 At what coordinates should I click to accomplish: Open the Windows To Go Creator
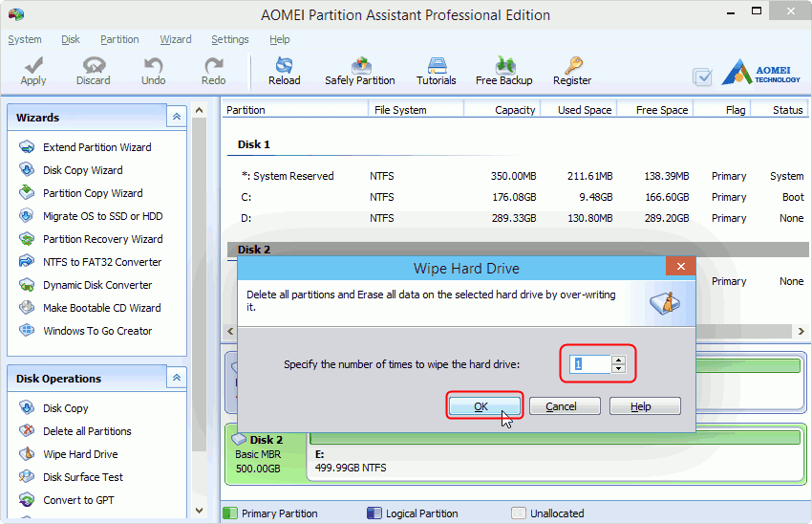point(97,331)
